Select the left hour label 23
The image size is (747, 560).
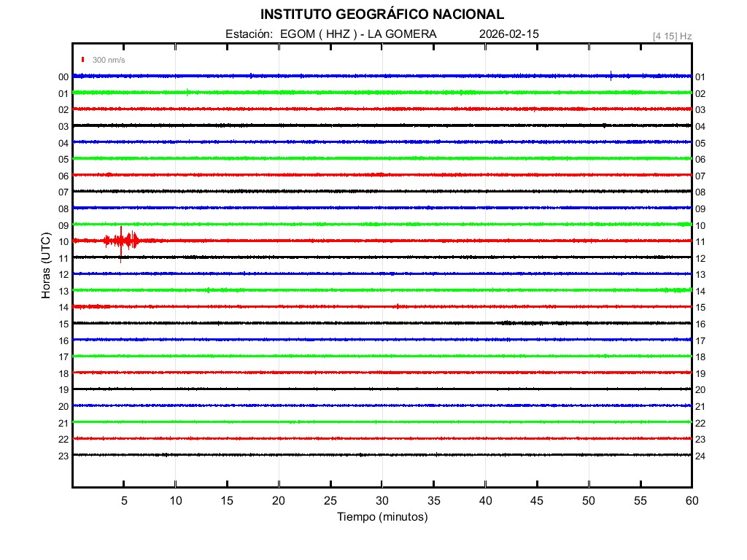point(63,456)
